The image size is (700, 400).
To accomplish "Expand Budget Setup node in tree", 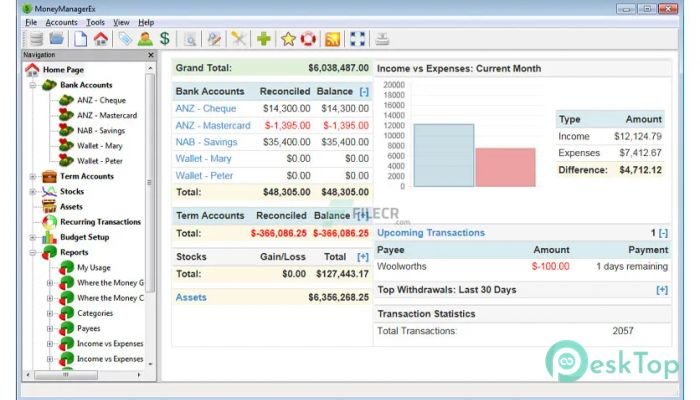I will pos(33,238).
